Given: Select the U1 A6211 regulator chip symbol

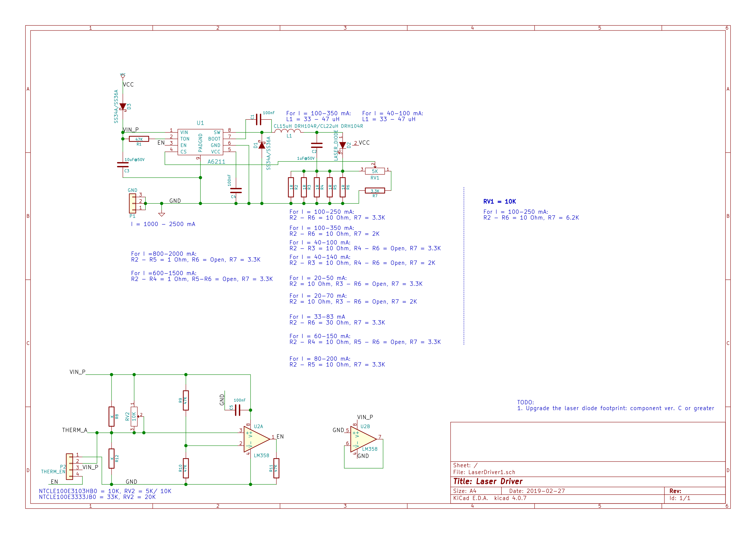Looking at the screenshot, I should [x=200, y=142].
